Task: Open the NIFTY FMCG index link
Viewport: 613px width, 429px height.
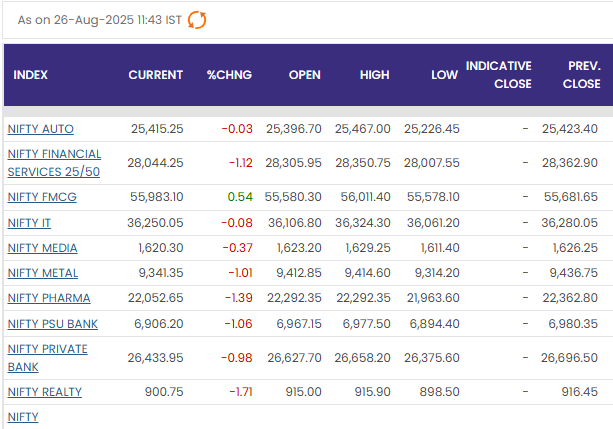Action: (42, 197)
